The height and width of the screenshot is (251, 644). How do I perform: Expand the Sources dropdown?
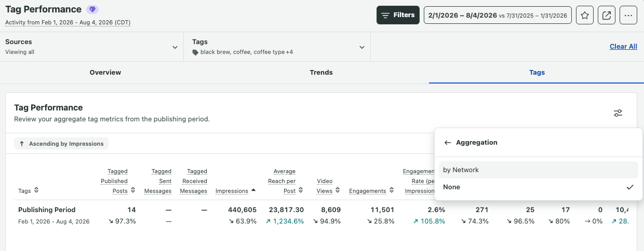(x=92, y=47)
